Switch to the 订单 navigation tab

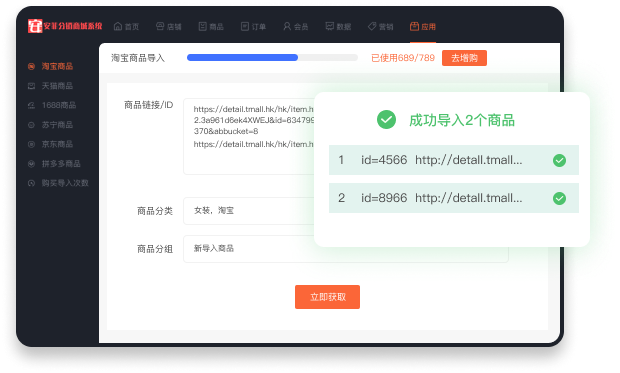[253, 27]
